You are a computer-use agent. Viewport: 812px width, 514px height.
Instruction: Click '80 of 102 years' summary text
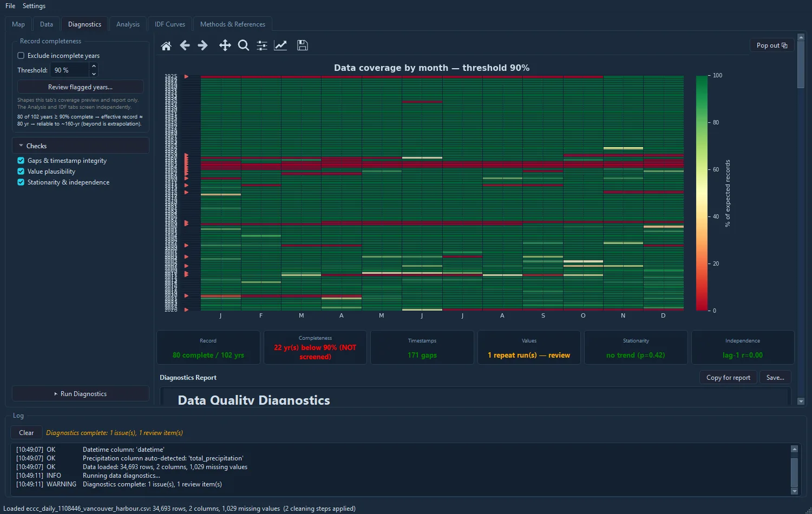coord(80,120)
